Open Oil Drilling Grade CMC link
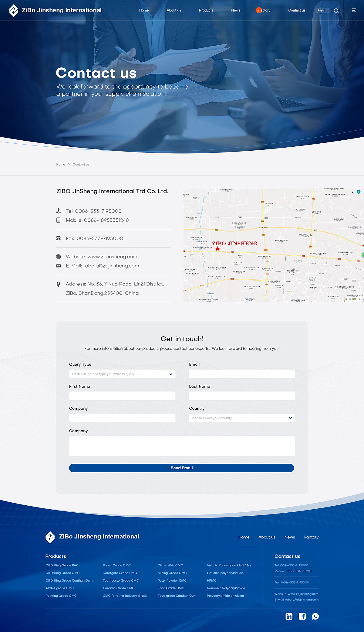 pos(62,573)
